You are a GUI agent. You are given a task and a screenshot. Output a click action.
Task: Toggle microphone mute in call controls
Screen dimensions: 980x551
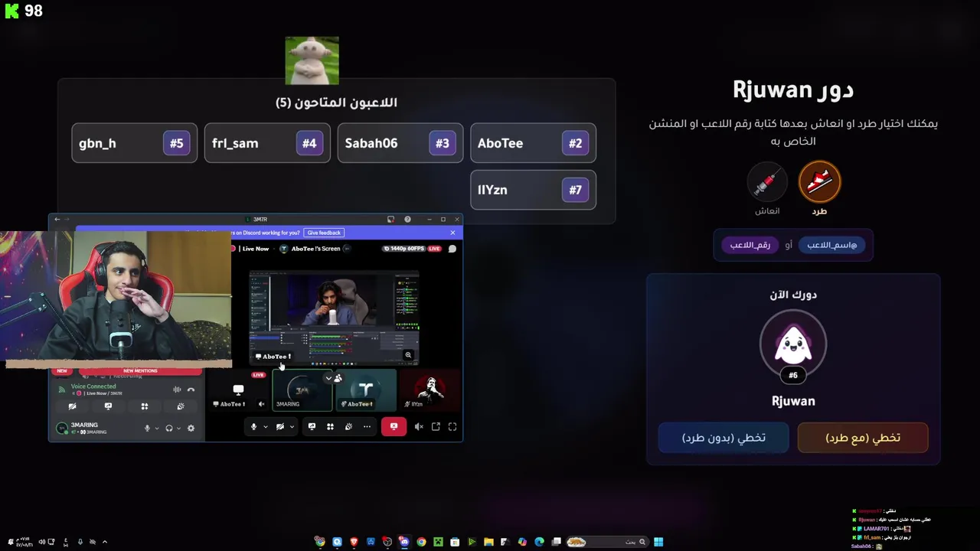[253, 427]
